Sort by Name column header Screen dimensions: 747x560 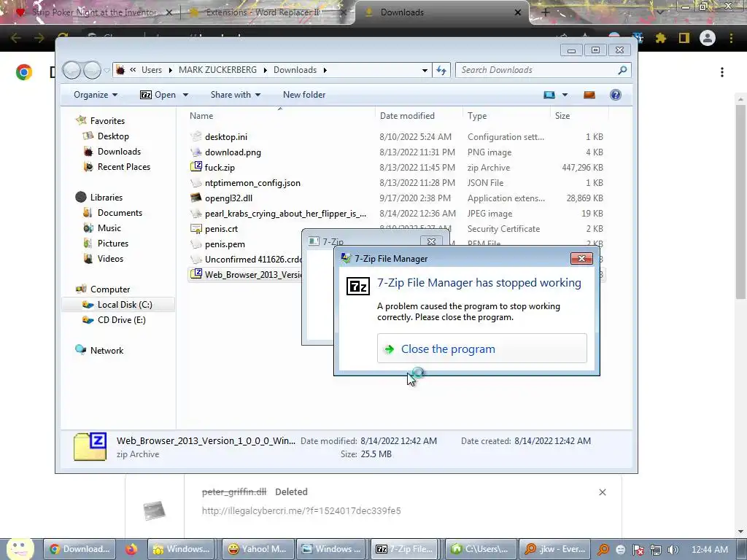(x=201, y=116)
